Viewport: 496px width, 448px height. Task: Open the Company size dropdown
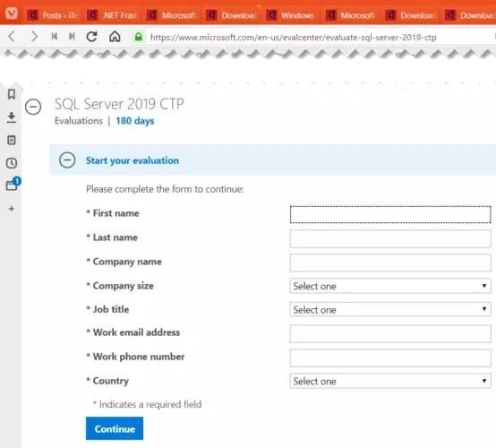[390, 286]
